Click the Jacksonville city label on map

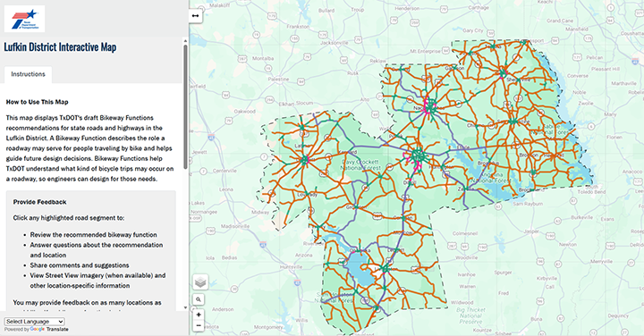pyautogui.click(x=334, y=43)
